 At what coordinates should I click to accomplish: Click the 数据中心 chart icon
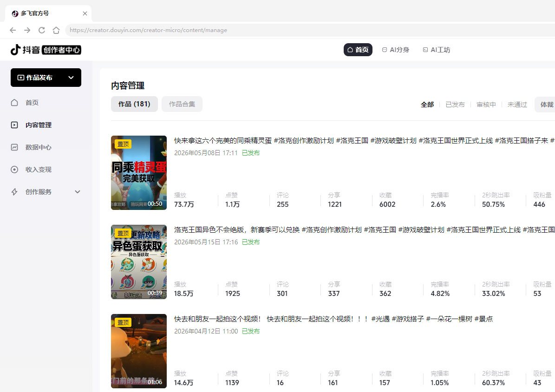(x=14, y=147)
